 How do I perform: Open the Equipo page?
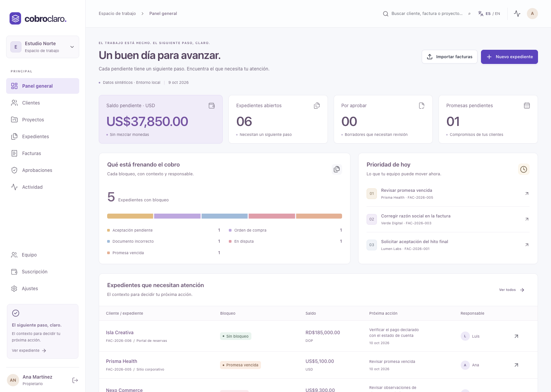(x=42, y=255)
